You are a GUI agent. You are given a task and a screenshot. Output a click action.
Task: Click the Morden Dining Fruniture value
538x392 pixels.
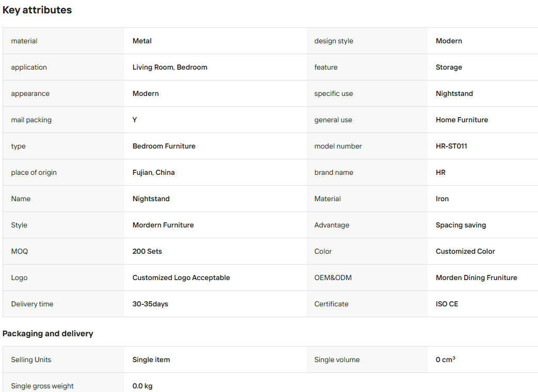pos(476,278)
